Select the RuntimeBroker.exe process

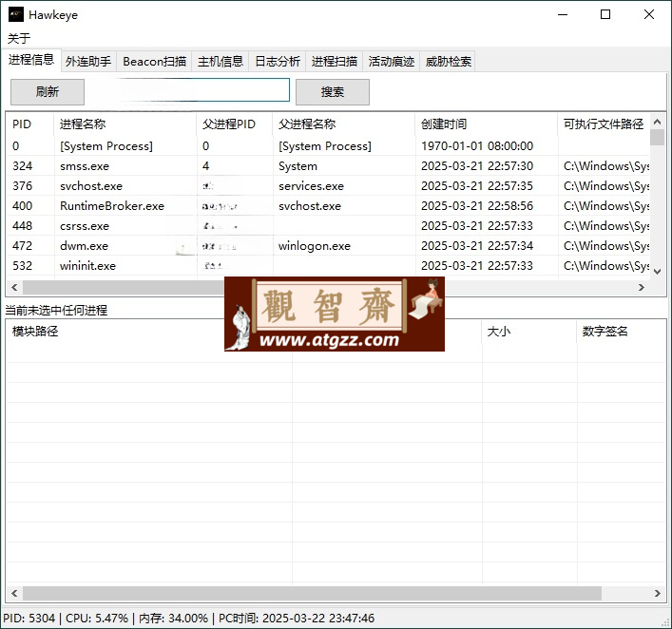112,206
